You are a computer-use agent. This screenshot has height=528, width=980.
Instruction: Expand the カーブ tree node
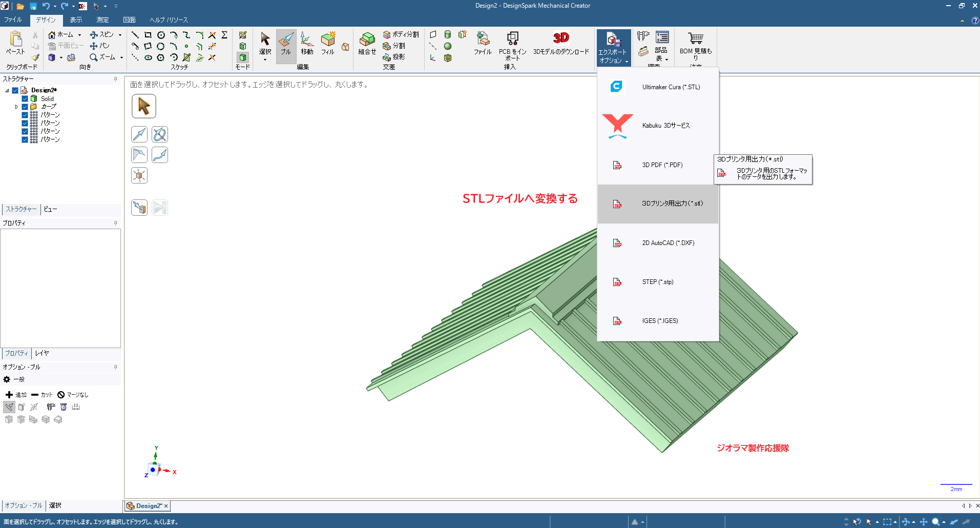[16, 107]
